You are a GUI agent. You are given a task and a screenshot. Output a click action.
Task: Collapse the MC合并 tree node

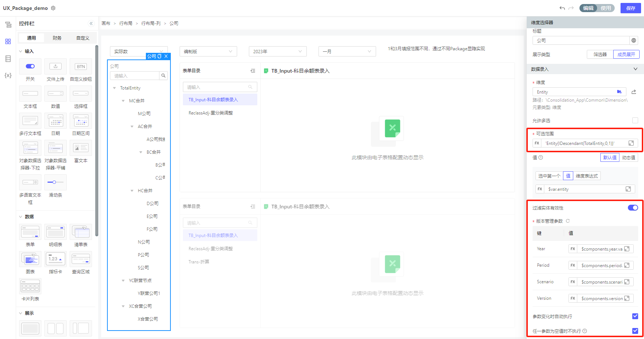[123, 101]
